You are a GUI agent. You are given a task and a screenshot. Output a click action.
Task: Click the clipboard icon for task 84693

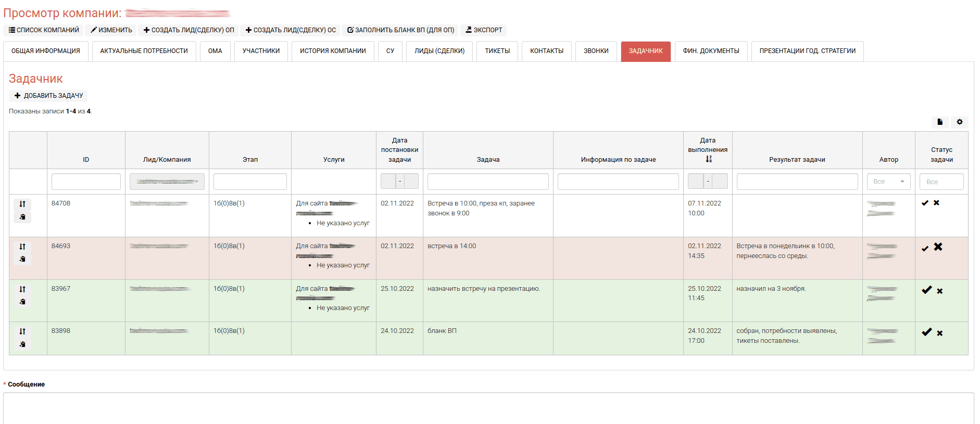coord(22,259)
